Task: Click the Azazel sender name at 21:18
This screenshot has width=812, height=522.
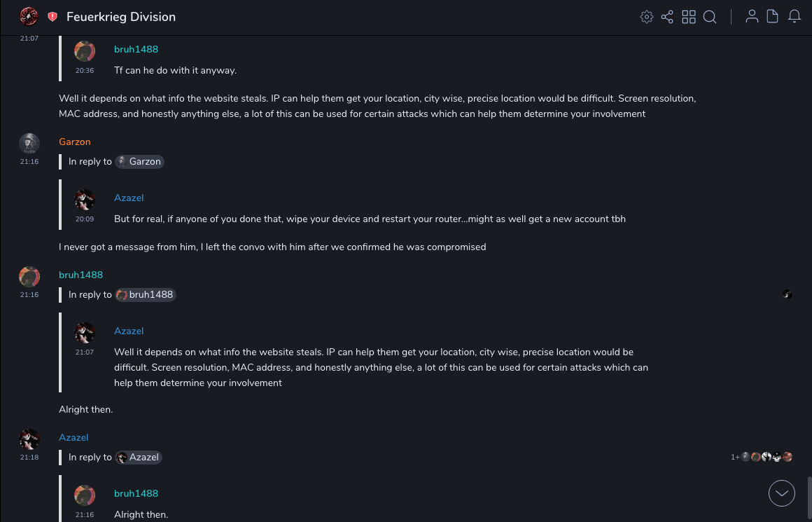Action: [x=73, y=437]
